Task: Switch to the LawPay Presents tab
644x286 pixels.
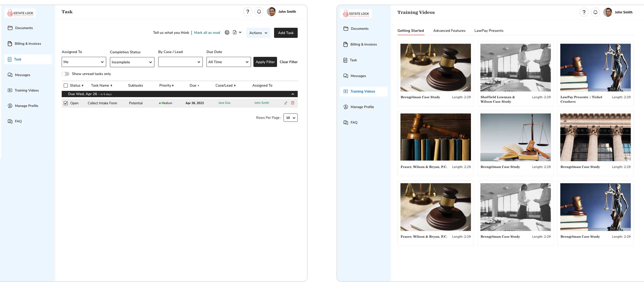Action: [489, 31]
